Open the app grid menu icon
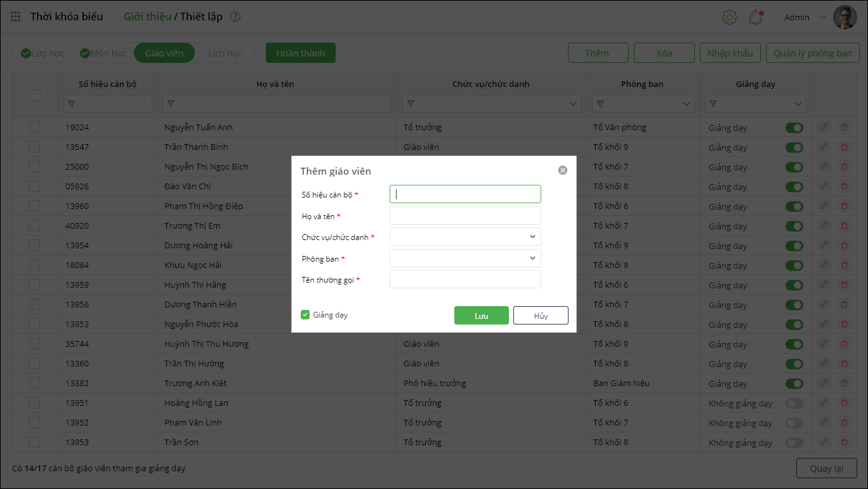The image size is (868, 489). [x=16, y=17]
